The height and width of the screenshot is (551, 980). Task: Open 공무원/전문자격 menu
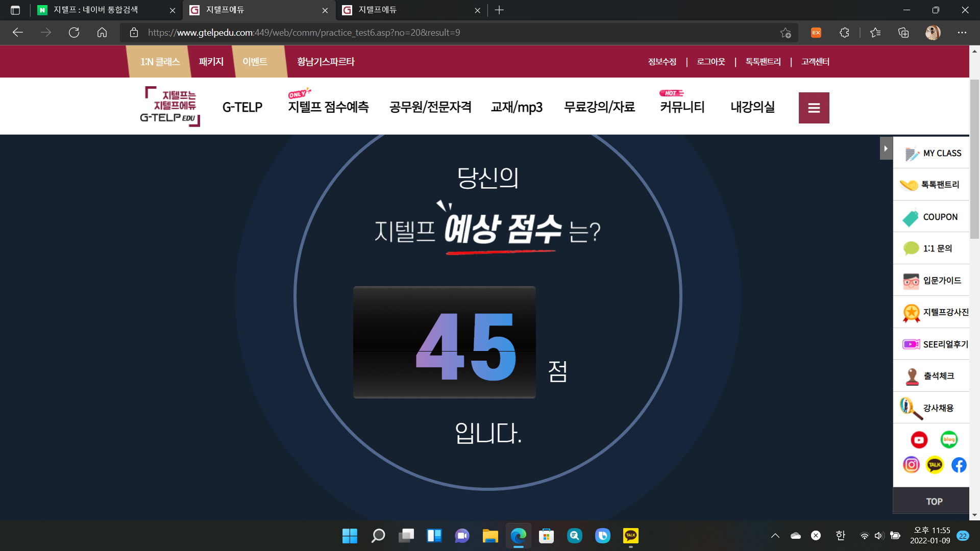click(x=430, y=107)
